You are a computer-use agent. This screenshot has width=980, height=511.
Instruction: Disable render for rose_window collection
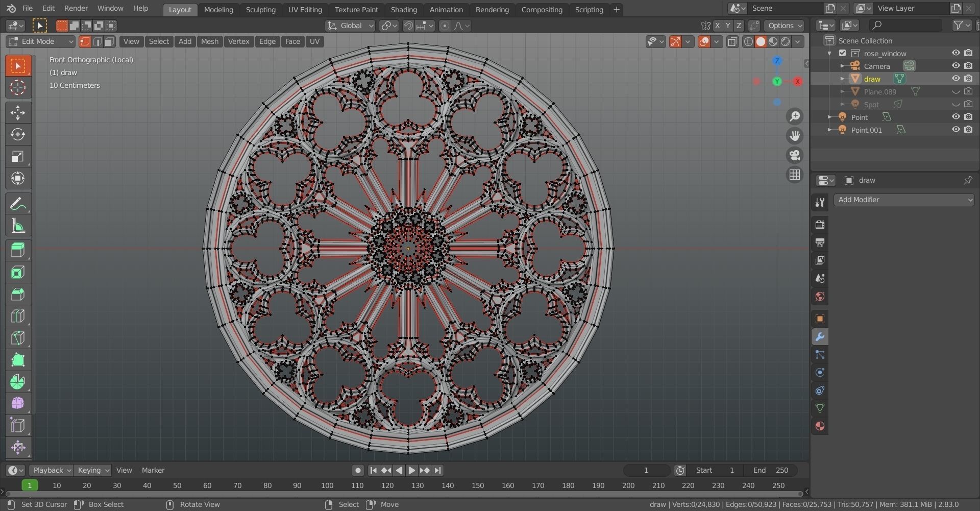click(x=968, y=53)
